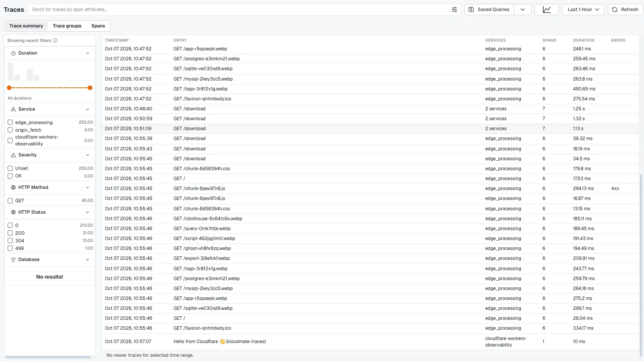
Task: Check the HTTP status 304 filter
Action: tap(10, 241)
